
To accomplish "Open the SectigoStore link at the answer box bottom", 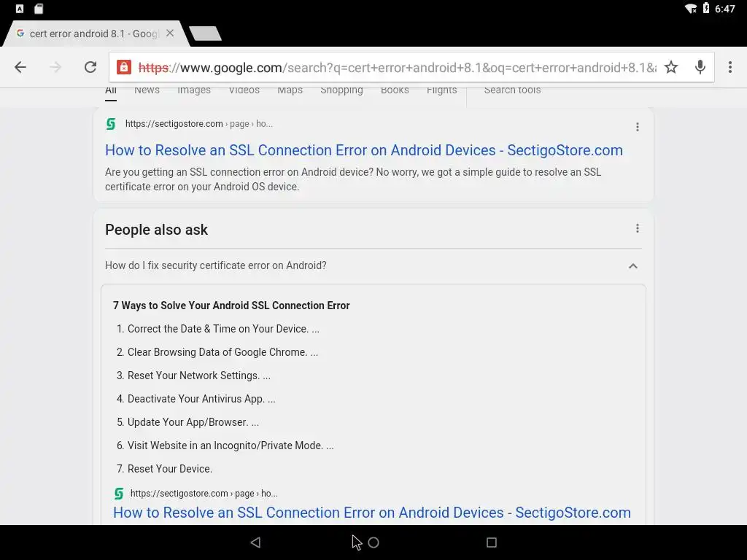I will [x=372, y=513].
